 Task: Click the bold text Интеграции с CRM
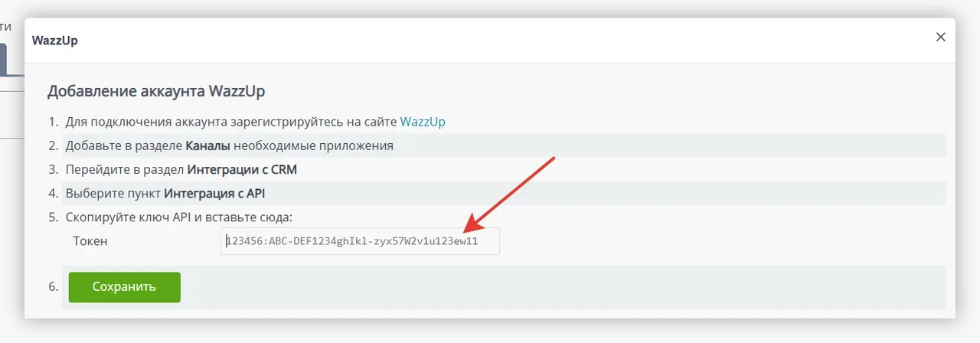pyautogui.click(x=240, y=169)
